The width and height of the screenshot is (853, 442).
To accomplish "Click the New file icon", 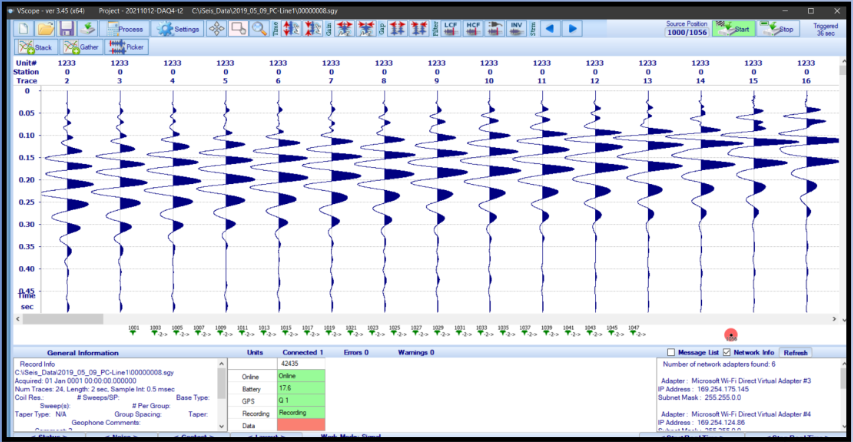I will [x=25, y=29].
